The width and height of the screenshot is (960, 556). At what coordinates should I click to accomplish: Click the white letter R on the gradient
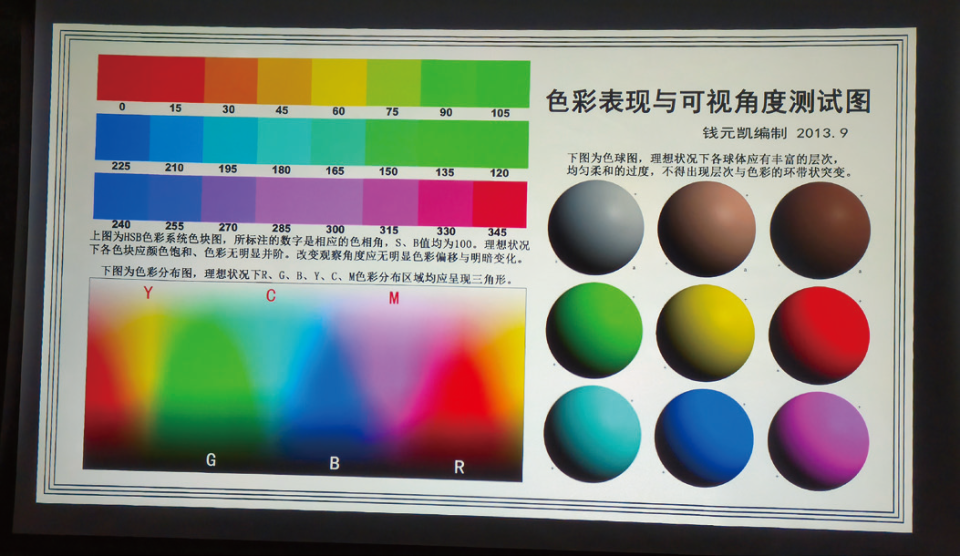(x=459, y=468)
